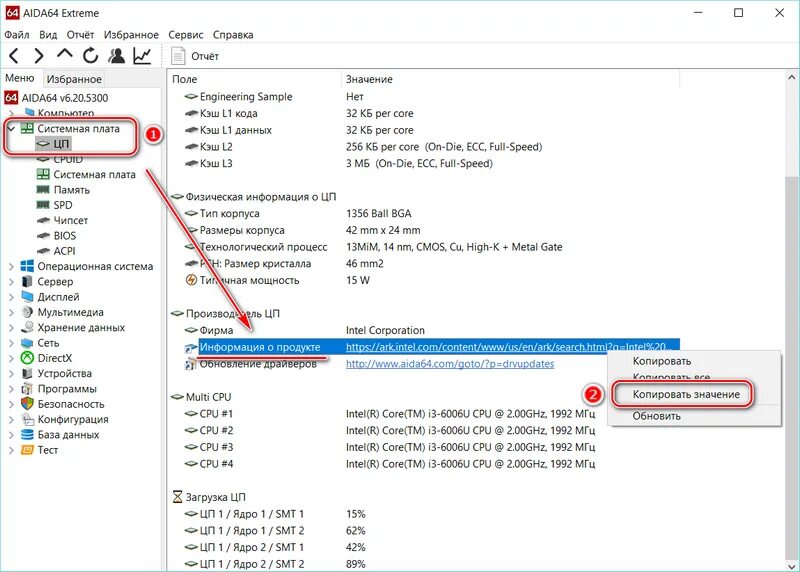The width and height of the screenshot is (800, 572).
Task: Expand the Конфигурация tree node
Action: pos(11,419)
